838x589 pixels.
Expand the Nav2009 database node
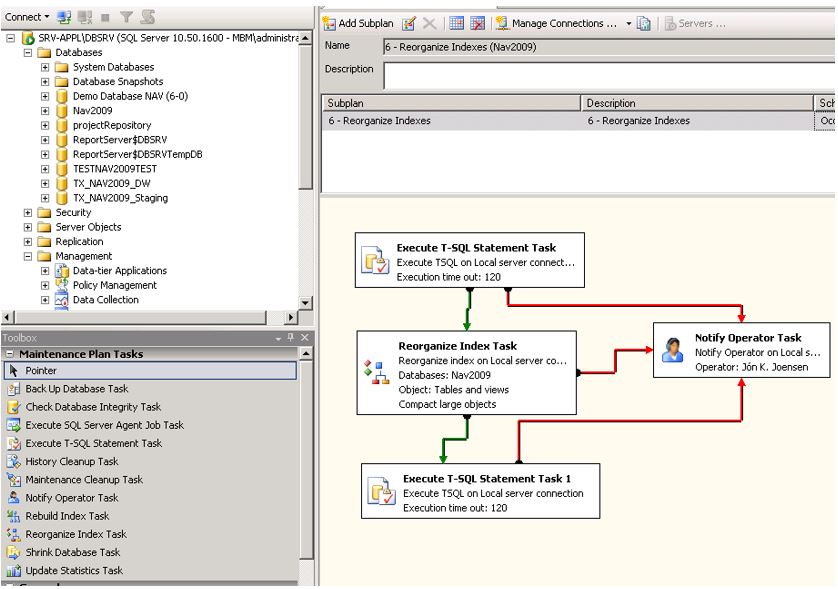coord(45,111)
